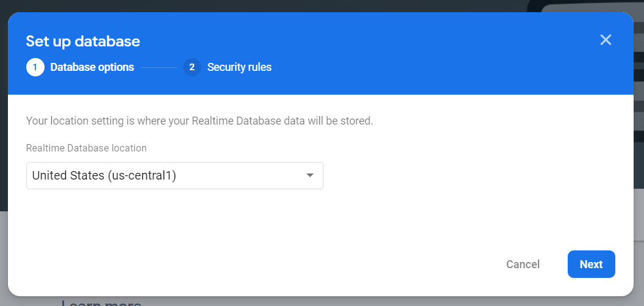The height and width of the screenshot is (306, 644).
Task: Click the dimmed backdrop below the dialog
Action: click(x=366, y=301)
